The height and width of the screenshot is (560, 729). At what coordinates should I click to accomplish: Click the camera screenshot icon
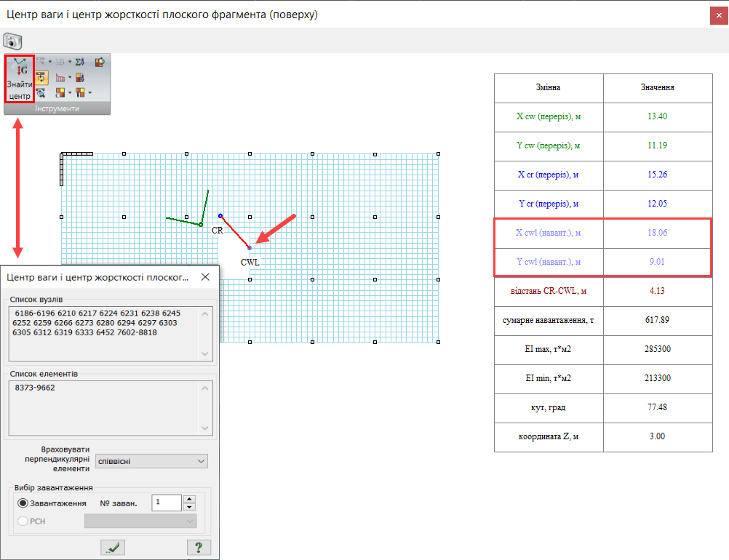point(12,41)
